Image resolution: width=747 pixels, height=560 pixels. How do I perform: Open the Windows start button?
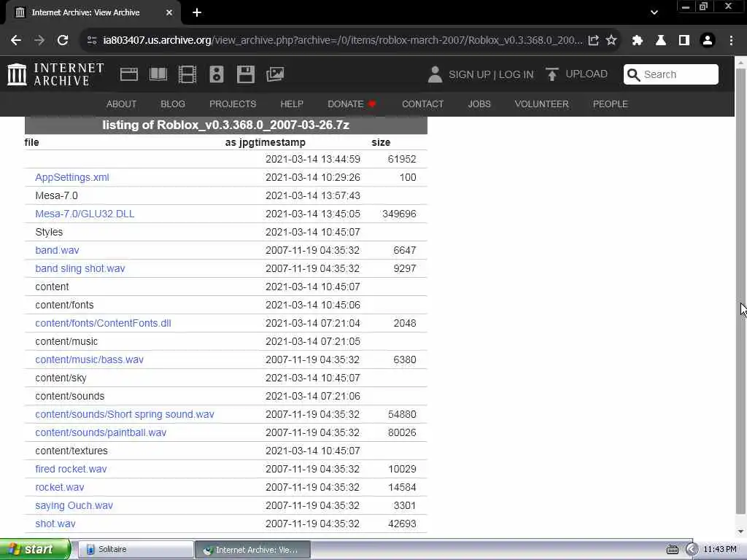coord(35,549)
